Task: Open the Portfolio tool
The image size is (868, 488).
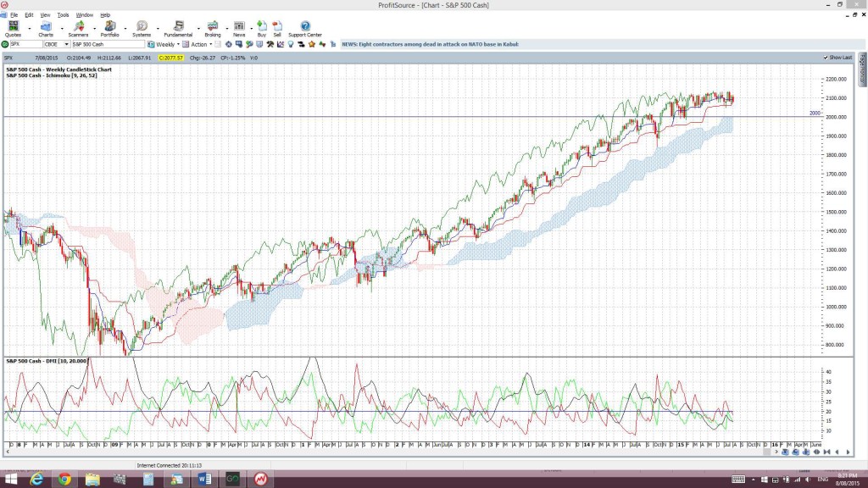Action: (x=109, y=28)
